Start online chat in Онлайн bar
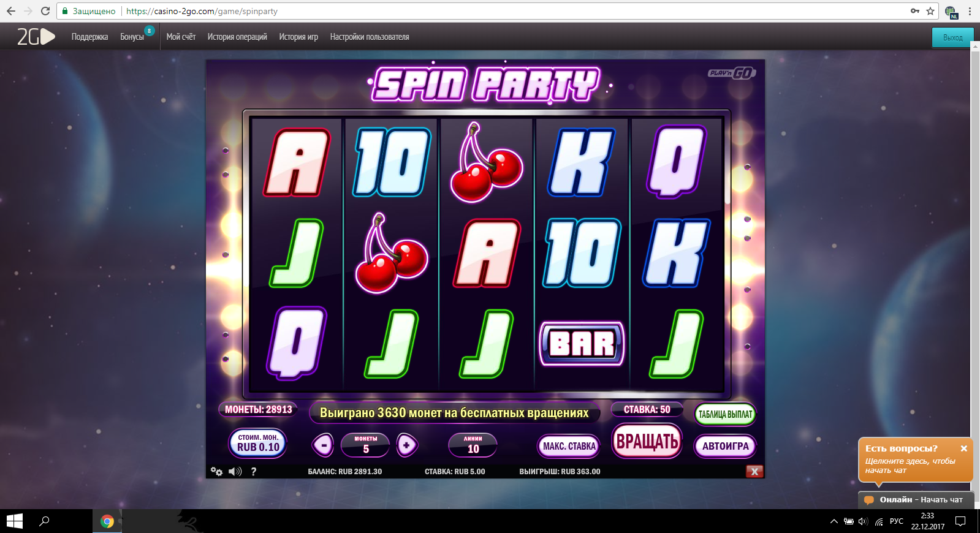 pyautogui.click(x=914, y=500)
